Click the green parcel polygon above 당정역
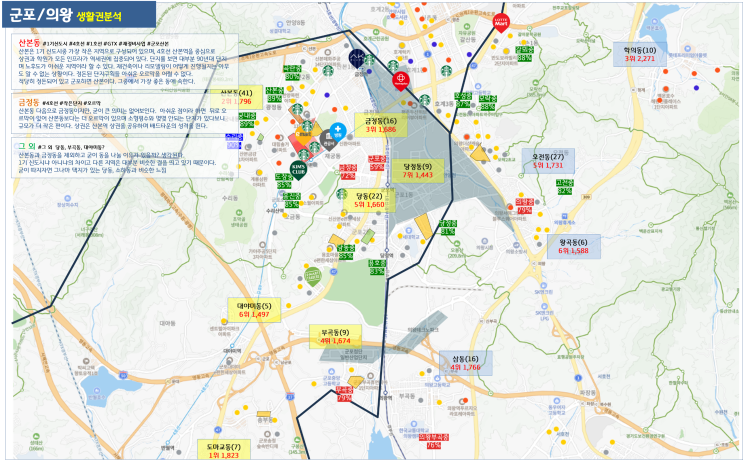The image size is (743, 460). click(x=368, y=236)
